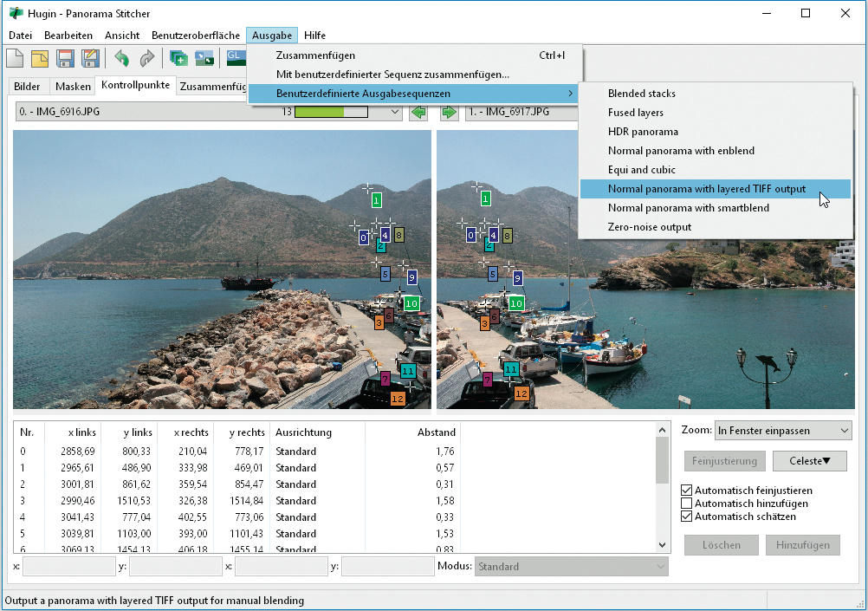Click the Redo arrow icon
This screenshot has height=611, width=868.
(x=147, y=58)
